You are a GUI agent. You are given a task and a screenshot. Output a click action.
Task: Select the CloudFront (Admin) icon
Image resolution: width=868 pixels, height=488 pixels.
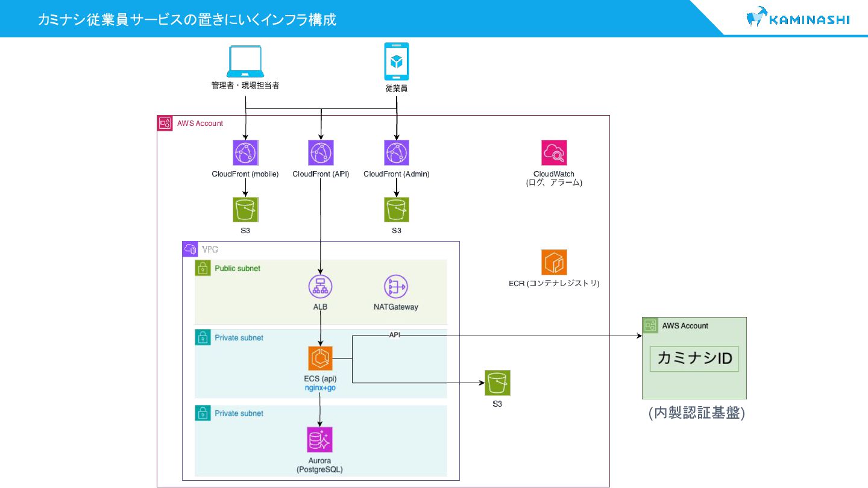[397, 153]
